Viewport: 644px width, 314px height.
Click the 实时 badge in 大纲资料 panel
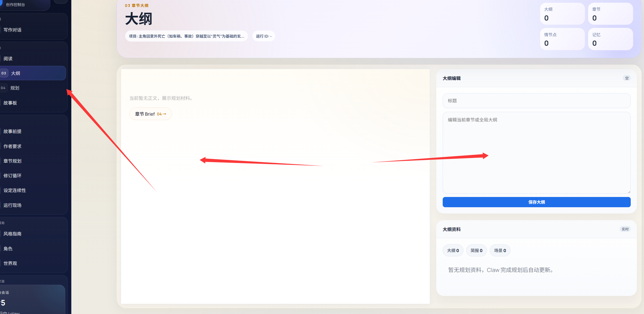click(x=625, y=229)
